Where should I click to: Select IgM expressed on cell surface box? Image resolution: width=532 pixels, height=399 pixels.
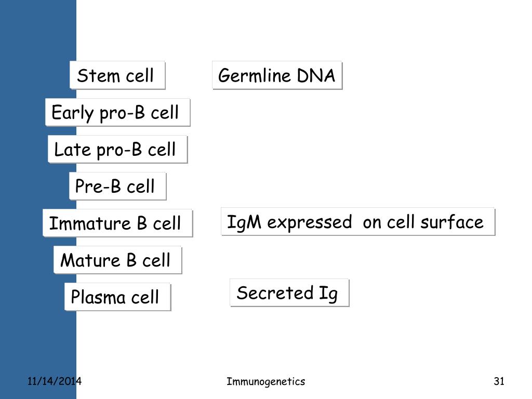pos(358,221)
